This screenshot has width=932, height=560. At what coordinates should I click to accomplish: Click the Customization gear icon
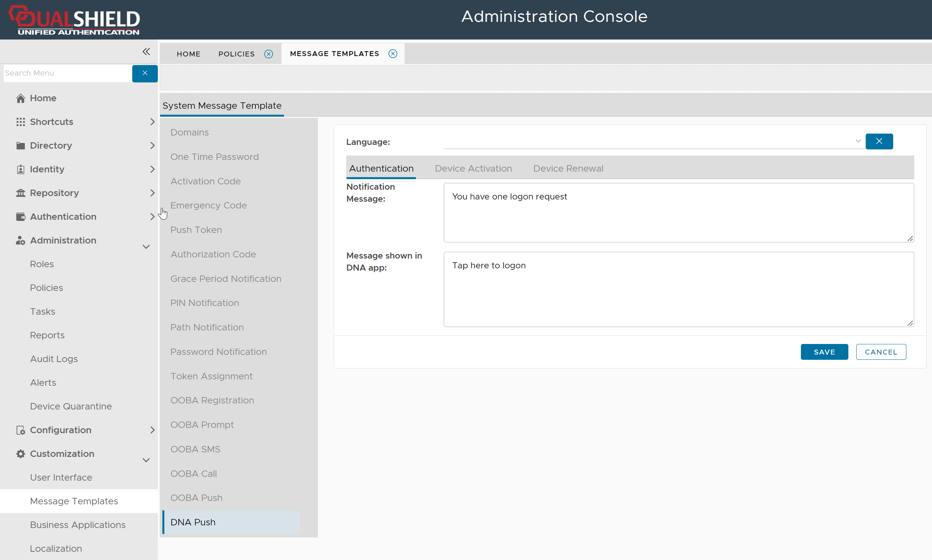pos(20,453)
